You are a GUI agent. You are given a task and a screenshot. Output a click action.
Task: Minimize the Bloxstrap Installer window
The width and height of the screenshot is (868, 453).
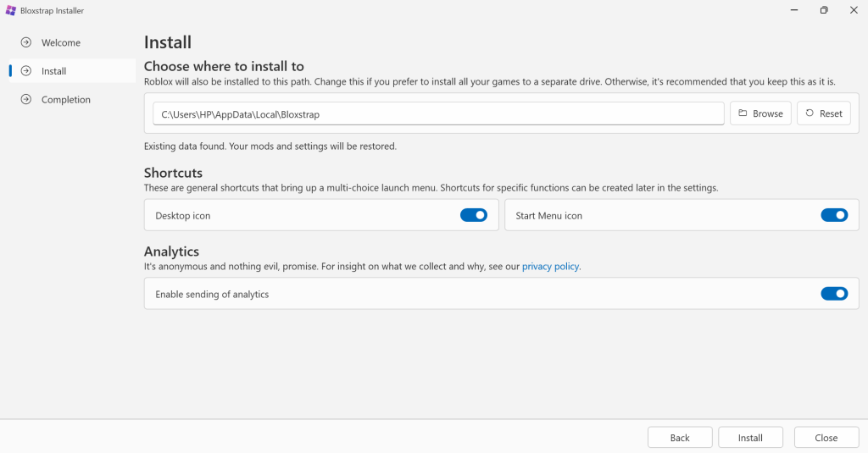click(x=794, y=10)
